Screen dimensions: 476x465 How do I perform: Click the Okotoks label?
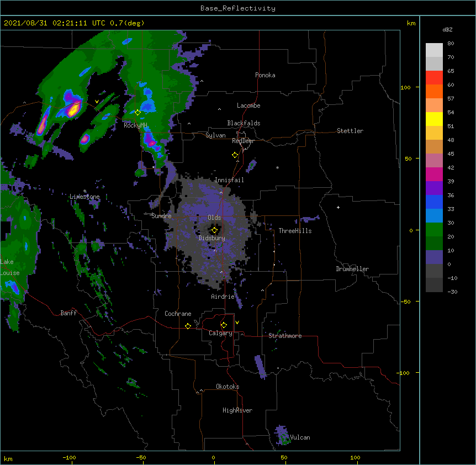click(228, 387)
